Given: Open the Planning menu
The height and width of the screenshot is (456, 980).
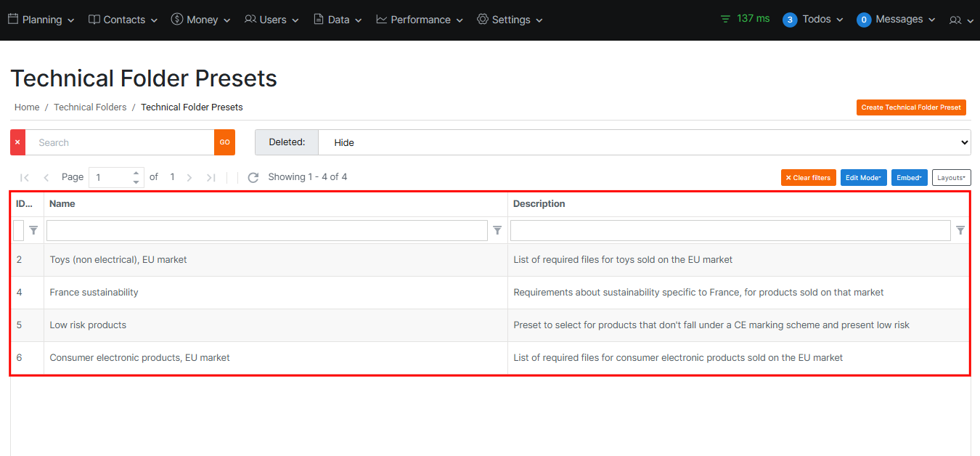Looking at the screenshot, I should [41, 20].
